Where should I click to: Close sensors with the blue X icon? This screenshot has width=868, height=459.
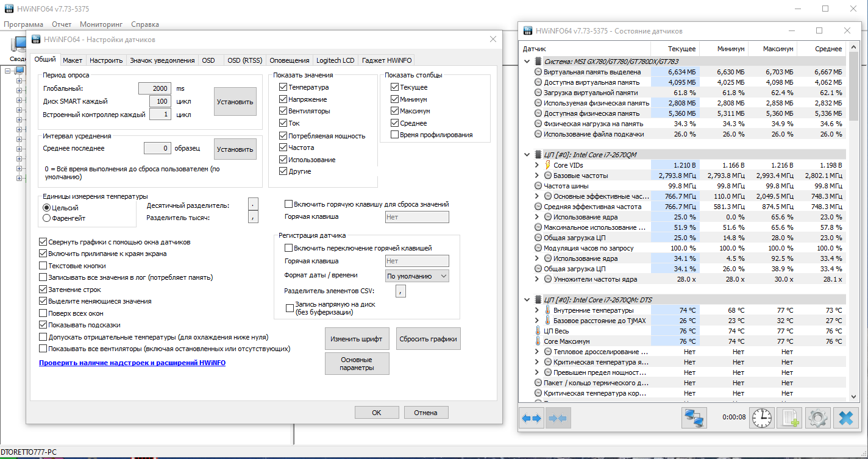(845, 418)
